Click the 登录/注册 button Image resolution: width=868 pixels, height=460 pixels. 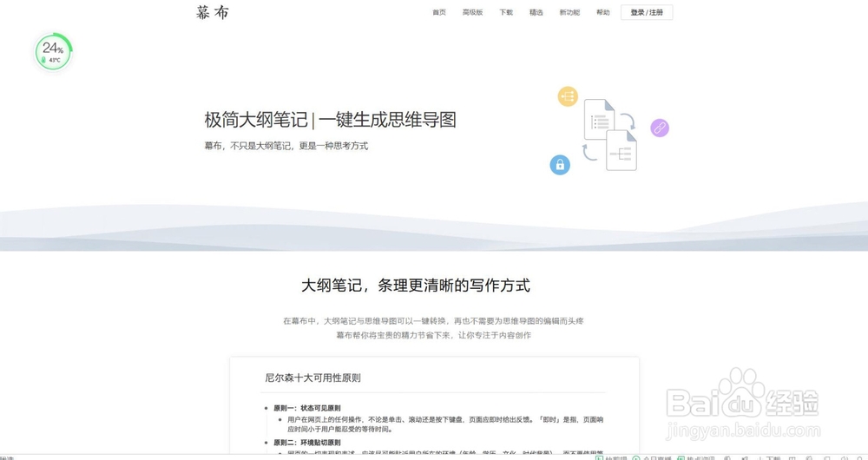click(647, 12)
